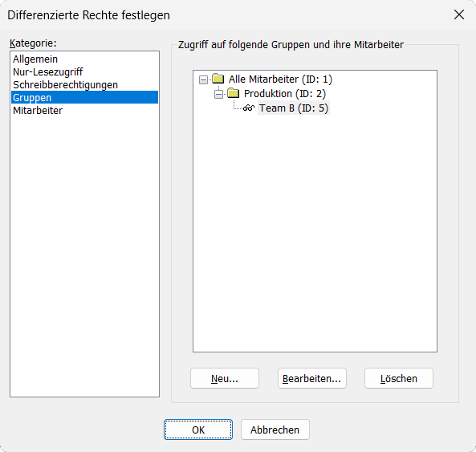Cancel dialog with Abbrechen

pyautogui.click(x=275, y=430)
